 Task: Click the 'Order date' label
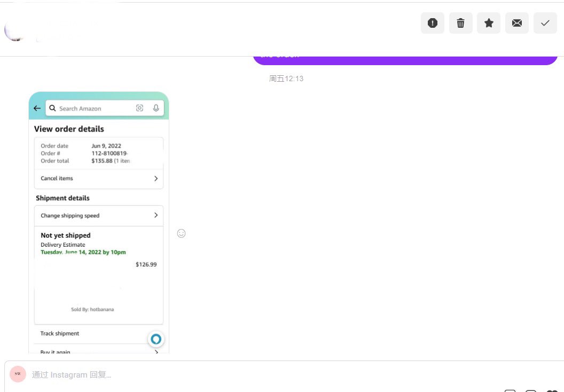(54, 146)
